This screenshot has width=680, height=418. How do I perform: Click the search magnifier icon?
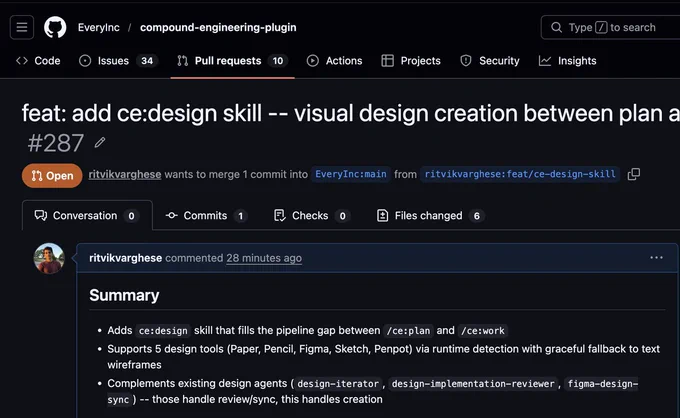pyautogui.click(x=556, y=27)
